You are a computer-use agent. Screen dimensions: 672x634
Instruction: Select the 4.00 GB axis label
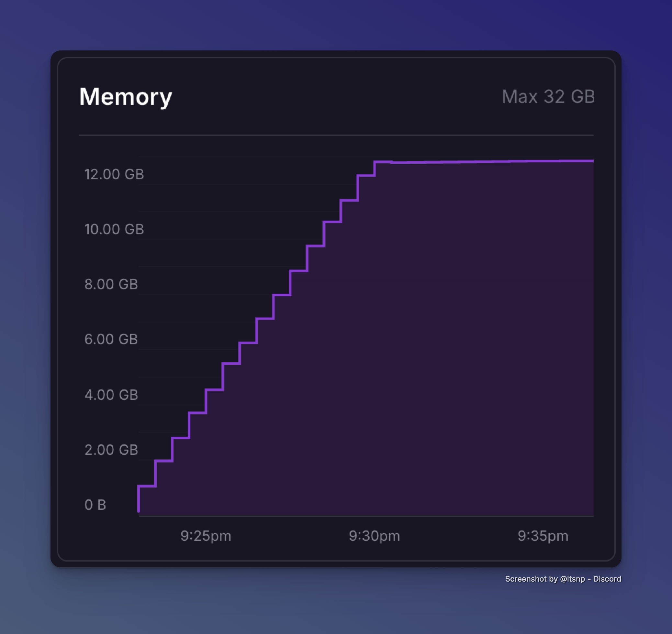click(111, 395)
